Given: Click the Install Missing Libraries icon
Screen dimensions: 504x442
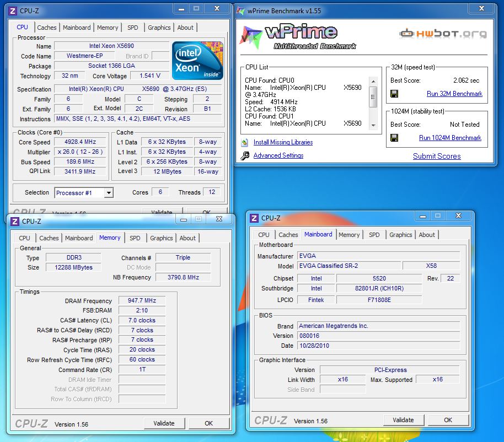Looking at the screenshot, I should coord(245,142).
